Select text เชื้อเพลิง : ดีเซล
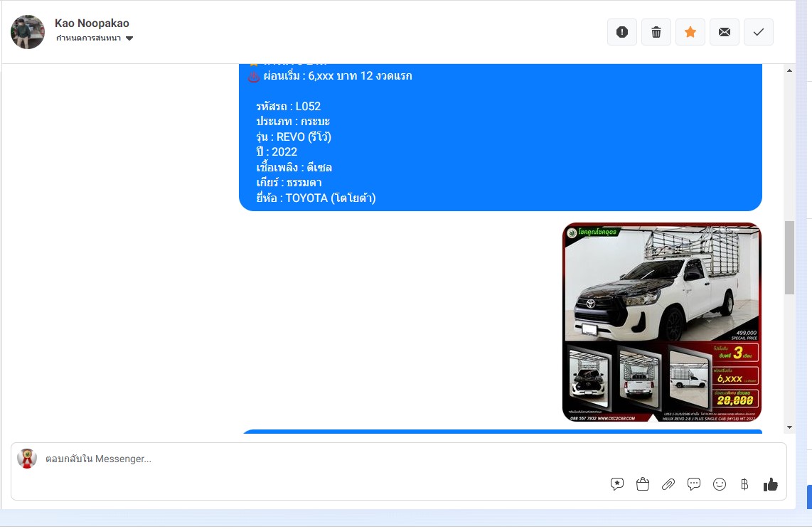Viewport: 812px width, 529px height. (294, 167)
